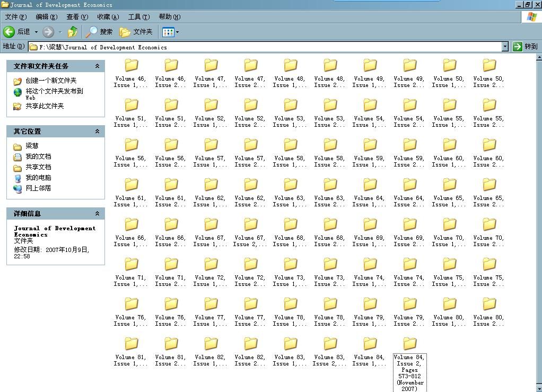Open the address bar dropdown arrow

(x=505, y=47)
